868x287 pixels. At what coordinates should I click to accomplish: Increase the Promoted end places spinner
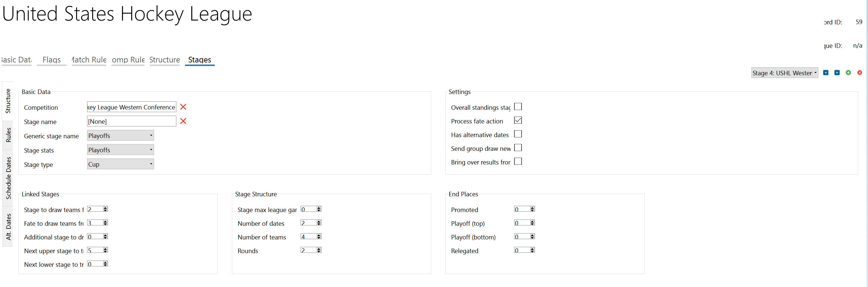(x=532, y=208)
